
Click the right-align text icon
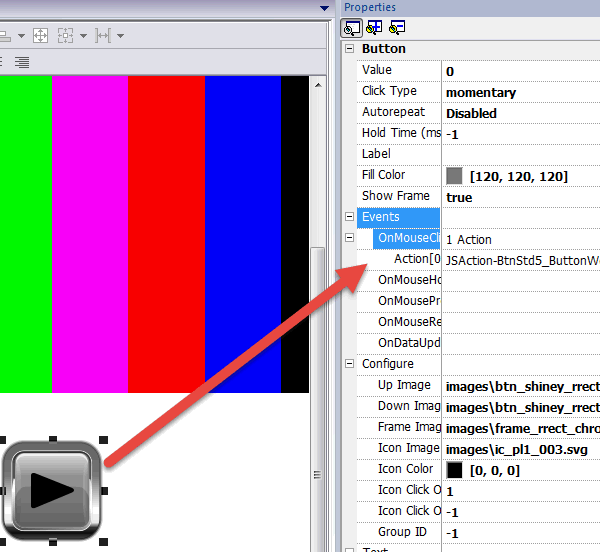coord(22,62)
